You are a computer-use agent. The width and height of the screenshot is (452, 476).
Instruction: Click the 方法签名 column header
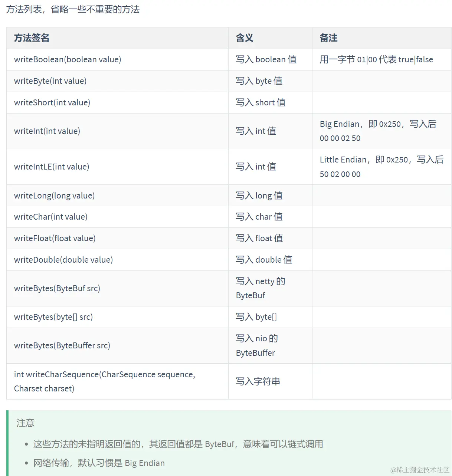[31, 38]
